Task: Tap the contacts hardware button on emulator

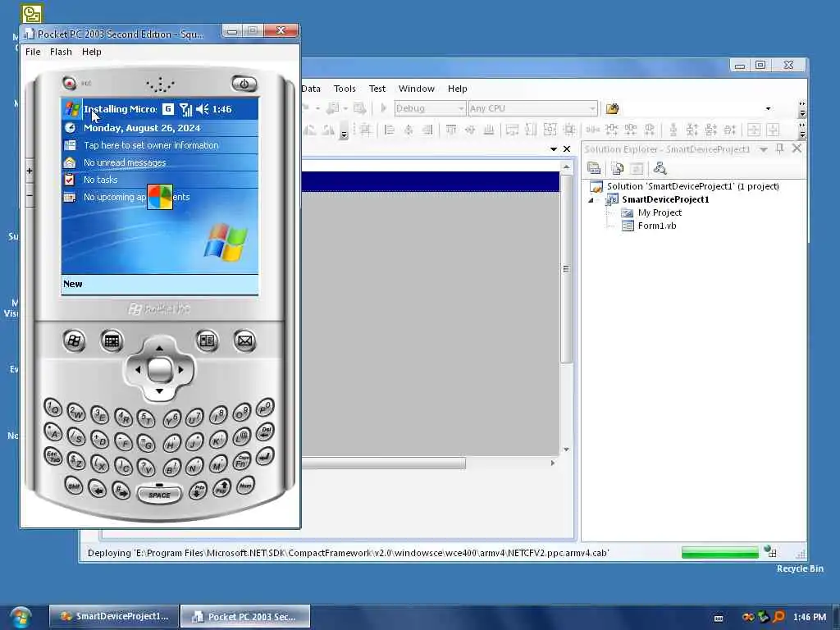Action: pyautogui.click(x=207, y=340)
